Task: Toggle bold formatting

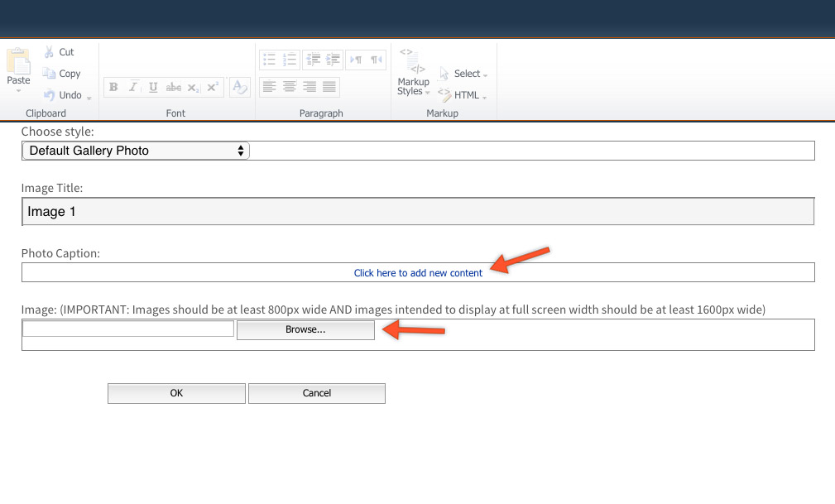Action: point(113,87)
